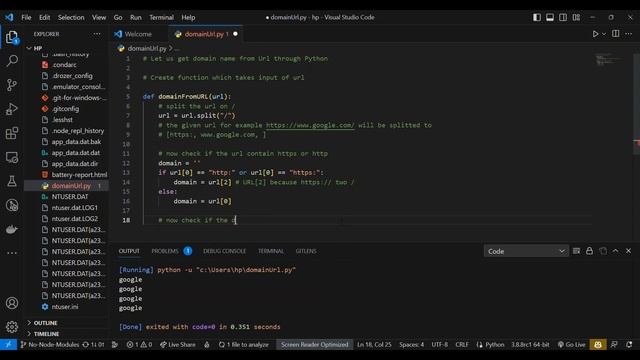Image resolution: width=640 pixels, height=360 pixels.
Task: Open Explorer Views and More Actions
Action: coord(97,34)
